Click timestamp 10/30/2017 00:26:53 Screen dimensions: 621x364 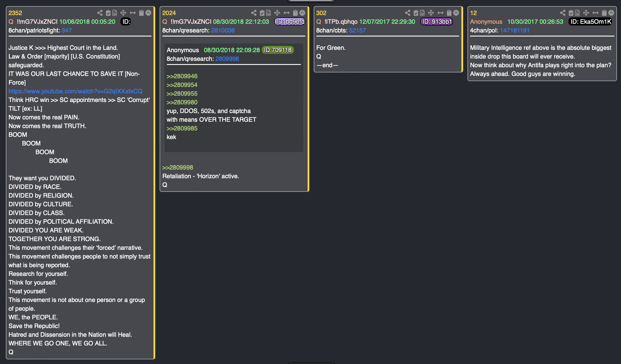535,22
